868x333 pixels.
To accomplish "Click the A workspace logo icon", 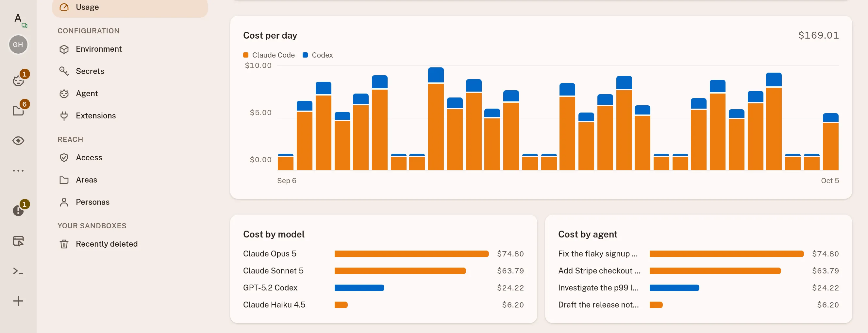I will point(19,19).
